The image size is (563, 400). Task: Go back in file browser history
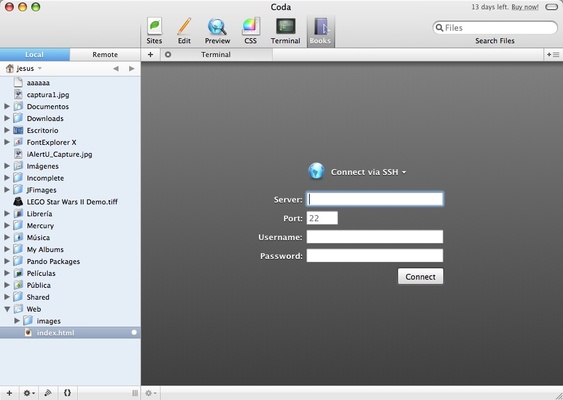(x=116, y=68)
